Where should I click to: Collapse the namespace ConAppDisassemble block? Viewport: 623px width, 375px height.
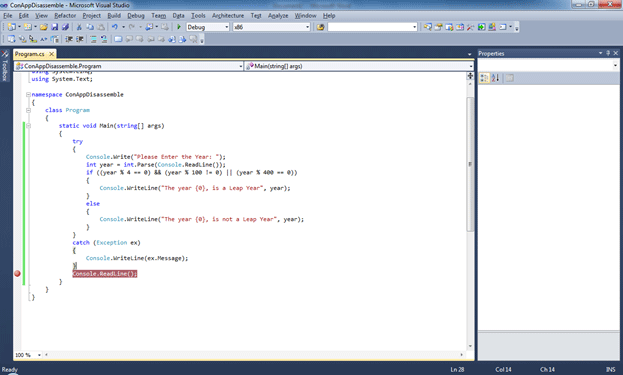(x=28, y=95)
